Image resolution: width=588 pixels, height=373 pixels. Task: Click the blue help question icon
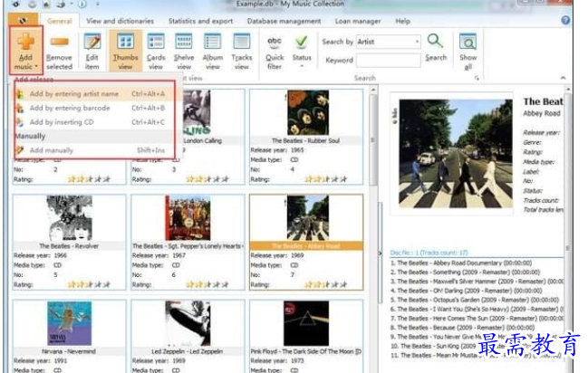click(565, 20)
